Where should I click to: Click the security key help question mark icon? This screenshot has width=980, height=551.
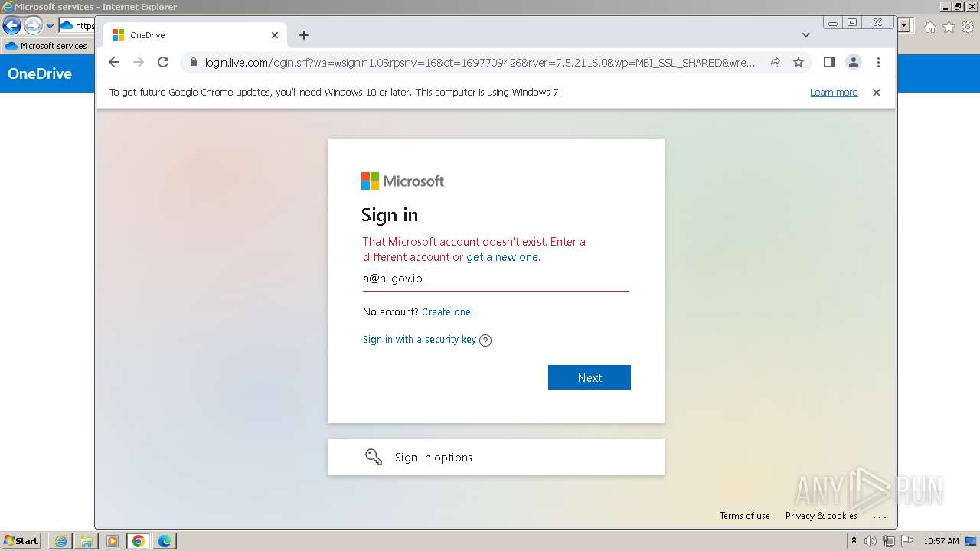(x=485, y=341)
